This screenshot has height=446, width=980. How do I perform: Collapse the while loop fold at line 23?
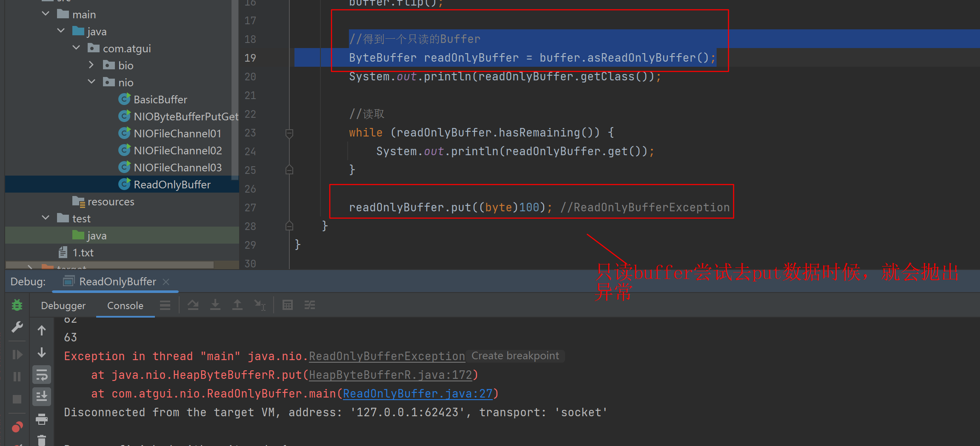[x=289, y=133]
